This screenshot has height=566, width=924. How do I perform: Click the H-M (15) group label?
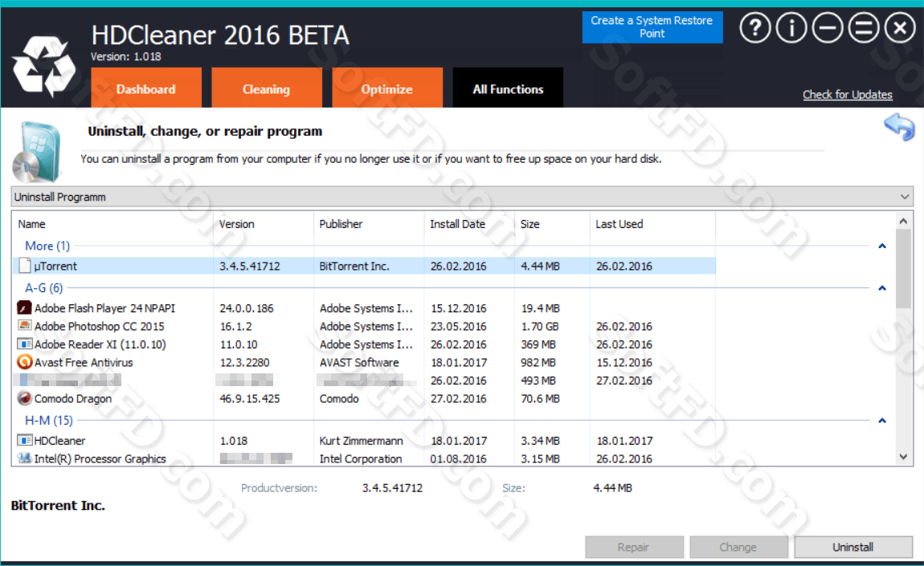[49, 421]
